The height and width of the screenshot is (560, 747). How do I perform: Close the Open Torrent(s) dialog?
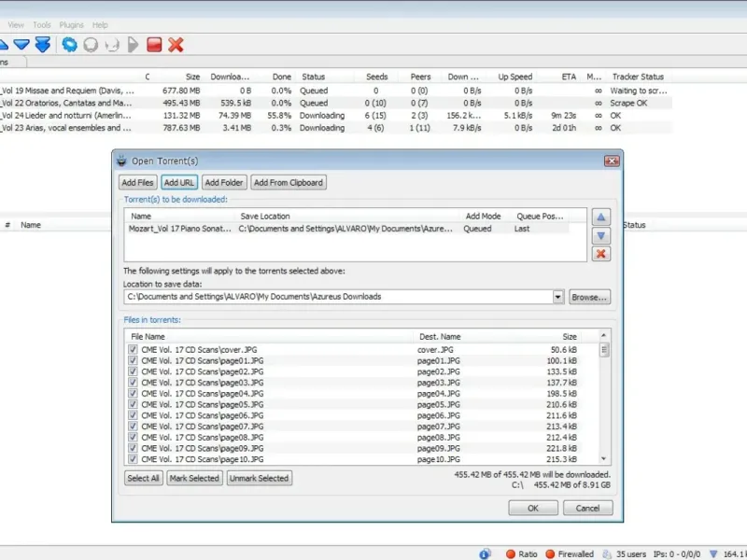[x=612, y=161]
